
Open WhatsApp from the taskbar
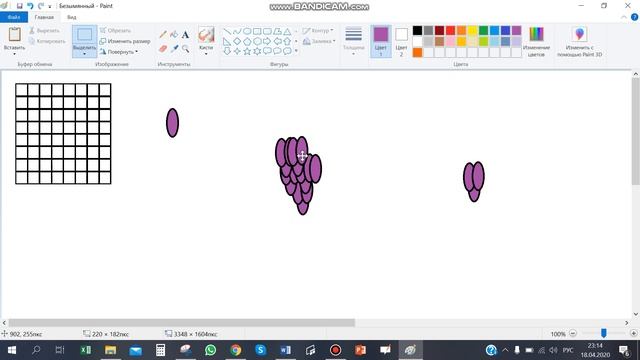click(211, 350)
